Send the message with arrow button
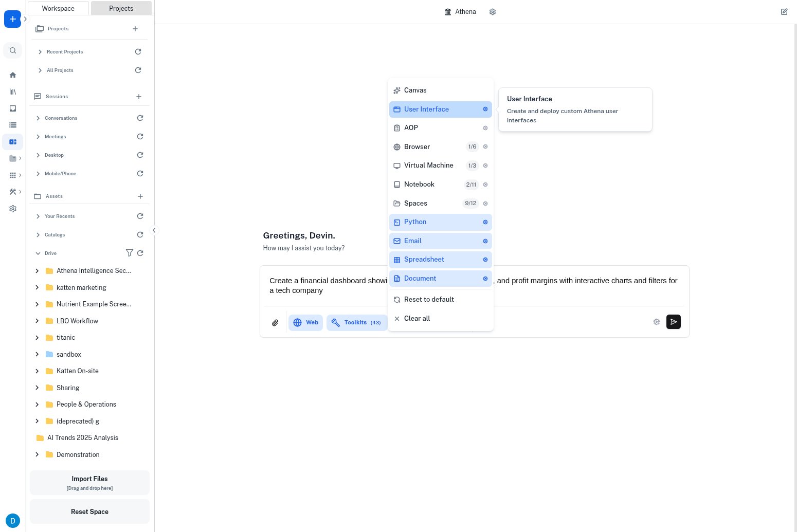This screenshot has height=532, width=797. [674, 322]
